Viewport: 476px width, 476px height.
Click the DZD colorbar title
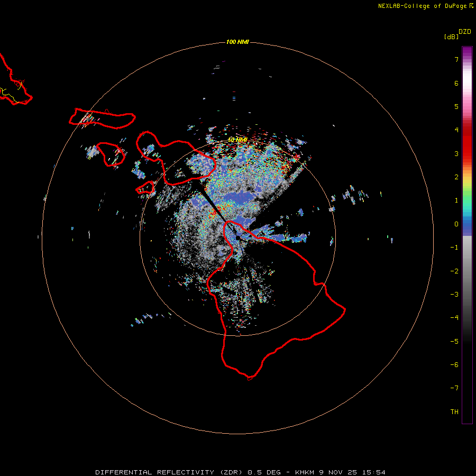coord(465,32)
